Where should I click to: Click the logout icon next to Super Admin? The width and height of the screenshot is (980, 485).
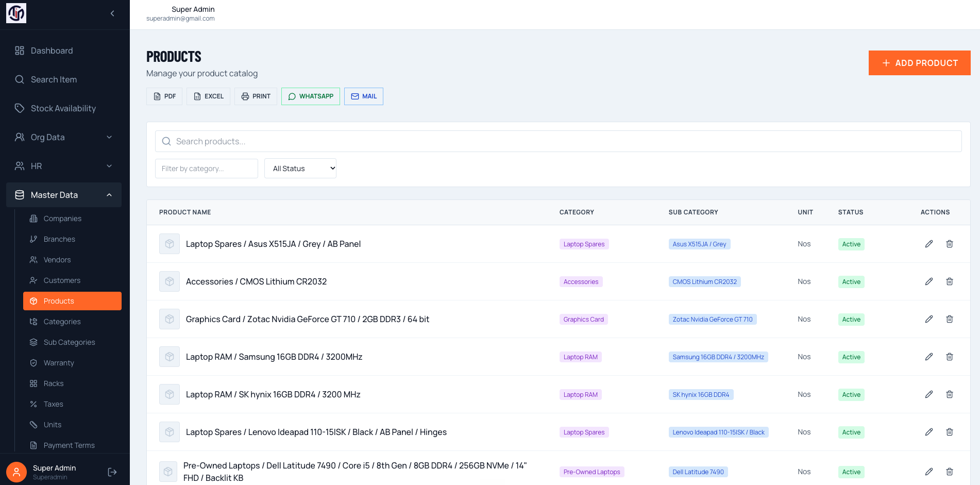coord(112,472)
